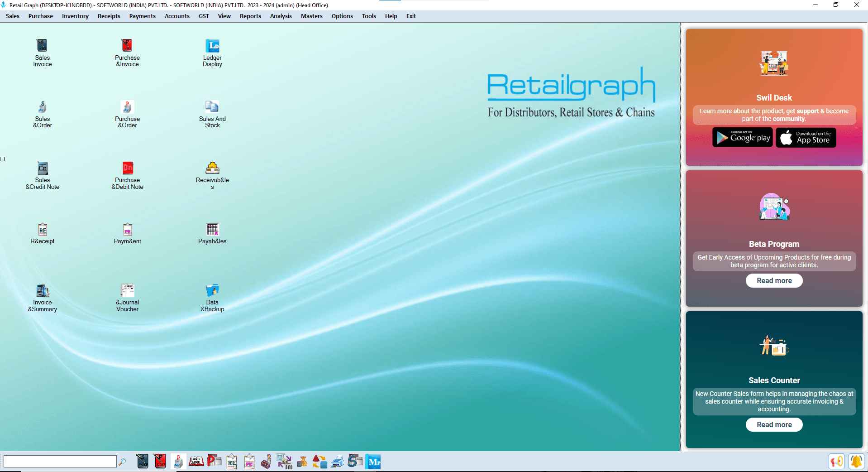
Task: Open Sales And Stock
Action: 211,113
